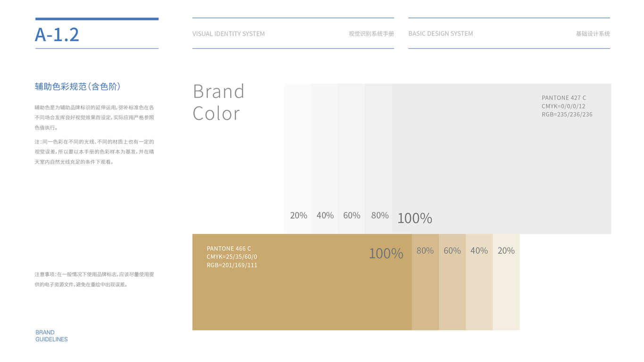
Task: Click the PANTONE 427 C label
Action: [564, 98]
